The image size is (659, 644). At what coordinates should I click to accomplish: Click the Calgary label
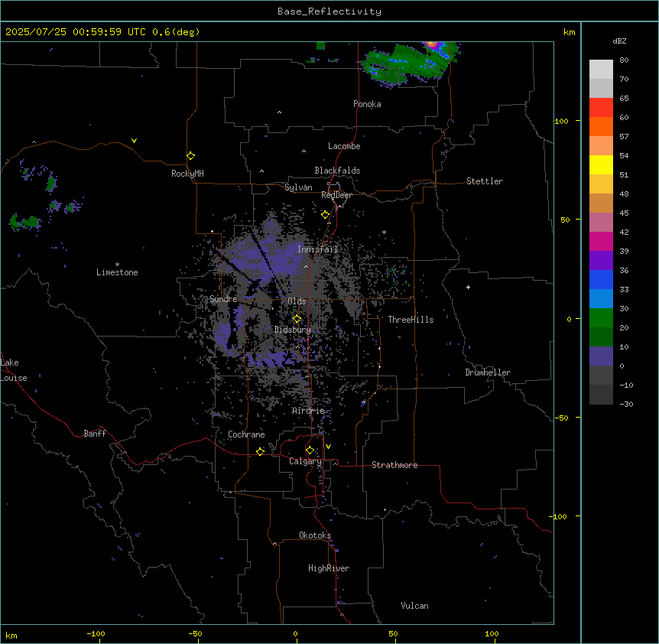click(306, 461)
